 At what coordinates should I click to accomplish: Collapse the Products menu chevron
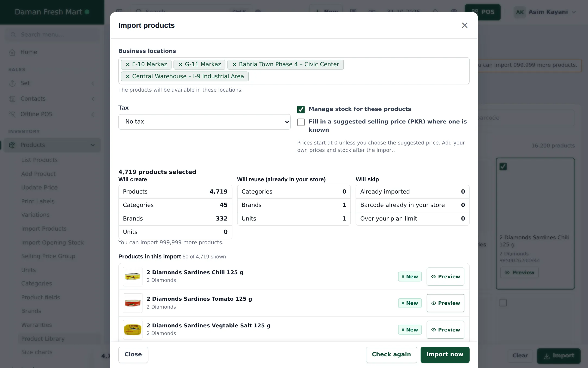[93, 145]
